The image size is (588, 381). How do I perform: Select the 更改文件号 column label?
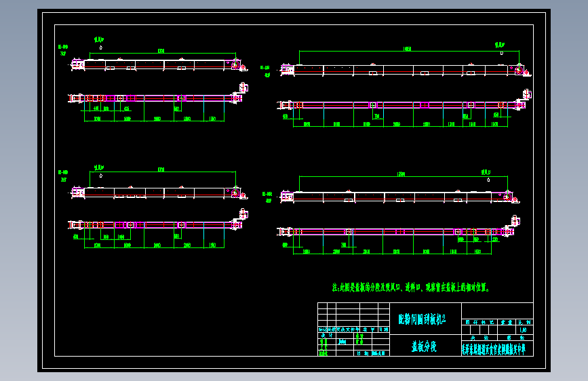pos(348,329)
